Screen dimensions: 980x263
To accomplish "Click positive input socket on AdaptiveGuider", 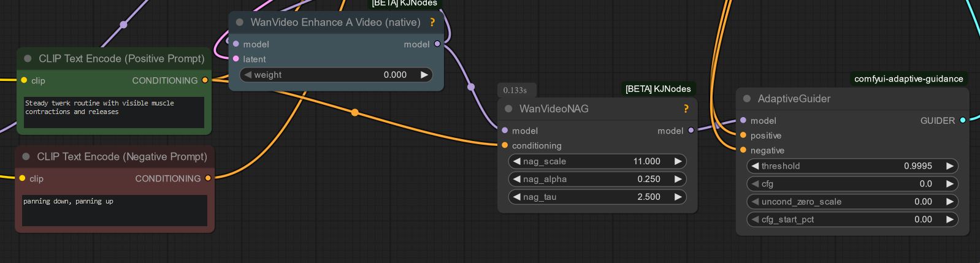I will point(743,135).
